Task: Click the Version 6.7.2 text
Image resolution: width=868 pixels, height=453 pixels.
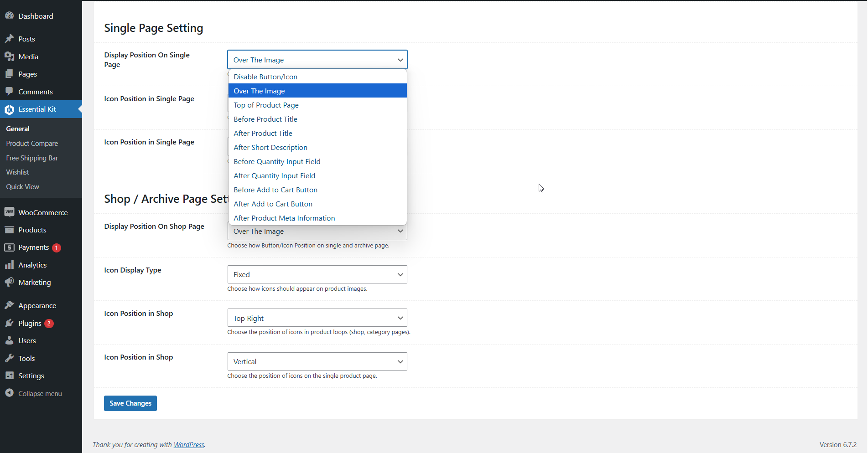Action: 838,445
